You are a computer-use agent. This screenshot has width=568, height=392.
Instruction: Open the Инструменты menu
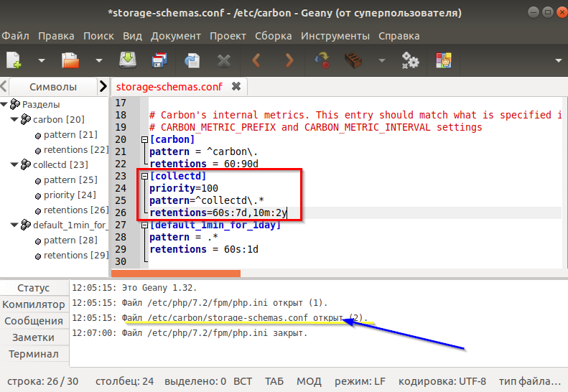click(335, 36)
